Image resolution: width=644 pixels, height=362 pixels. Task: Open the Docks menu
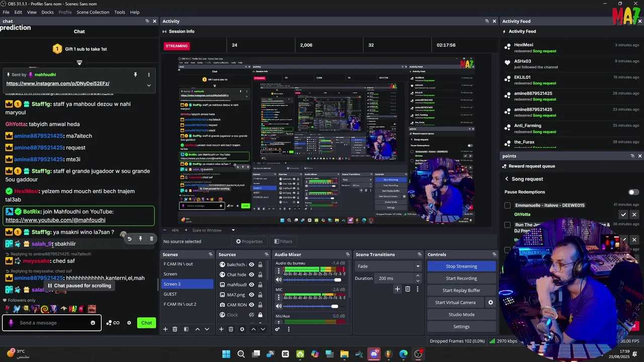click(x=47, y=12)
